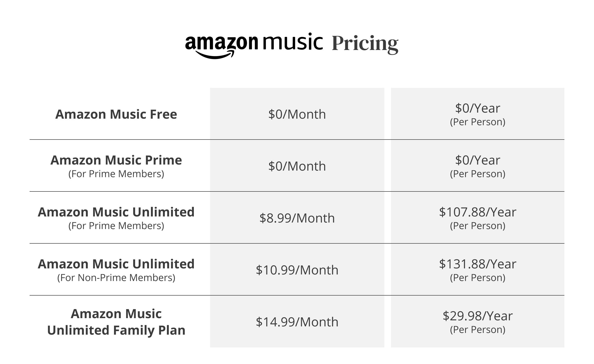Click $0/Month in the Amazon Music Prime row

[297, 166]
